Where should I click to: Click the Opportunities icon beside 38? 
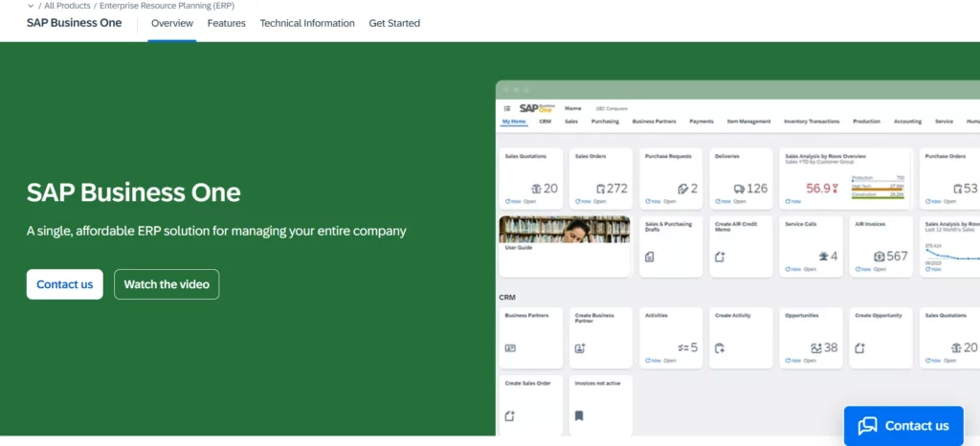click(815, 348)
